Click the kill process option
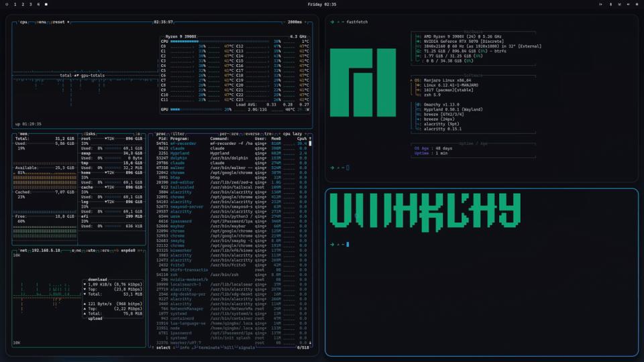The height and width of the screenshot is (362, 644). point(229,348)
